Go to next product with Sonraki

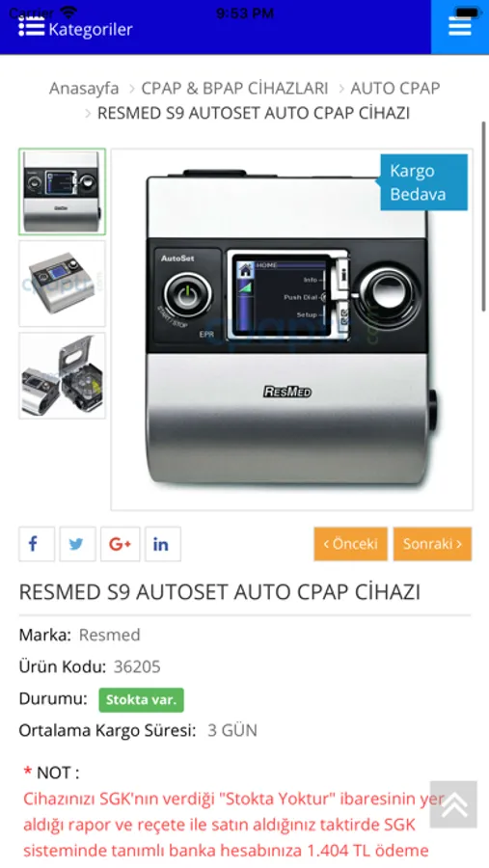(x=432, y=544)
